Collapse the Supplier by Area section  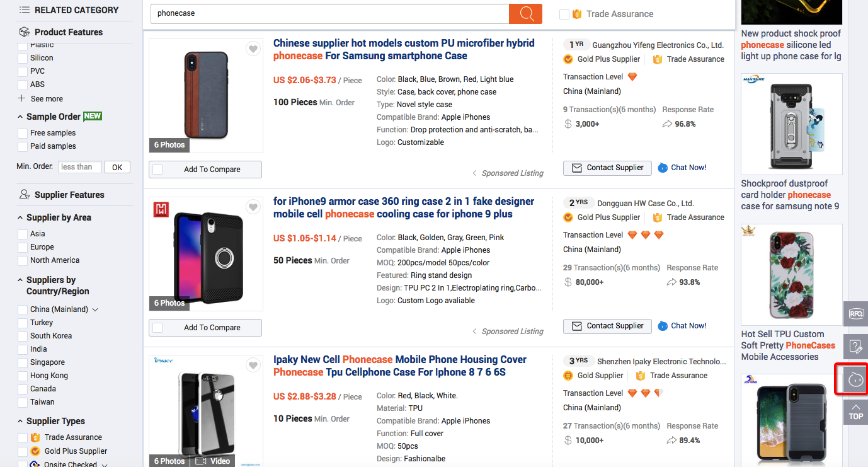pos(20,217)
